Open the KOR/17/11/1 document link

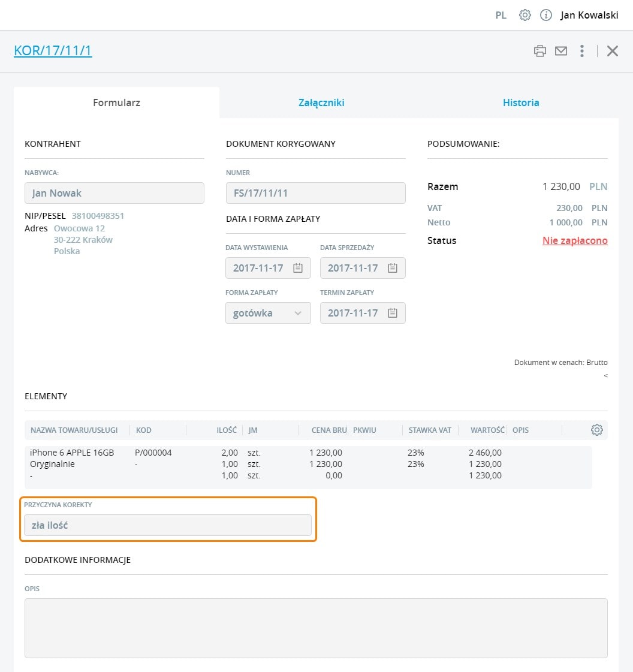pos(53,50)
